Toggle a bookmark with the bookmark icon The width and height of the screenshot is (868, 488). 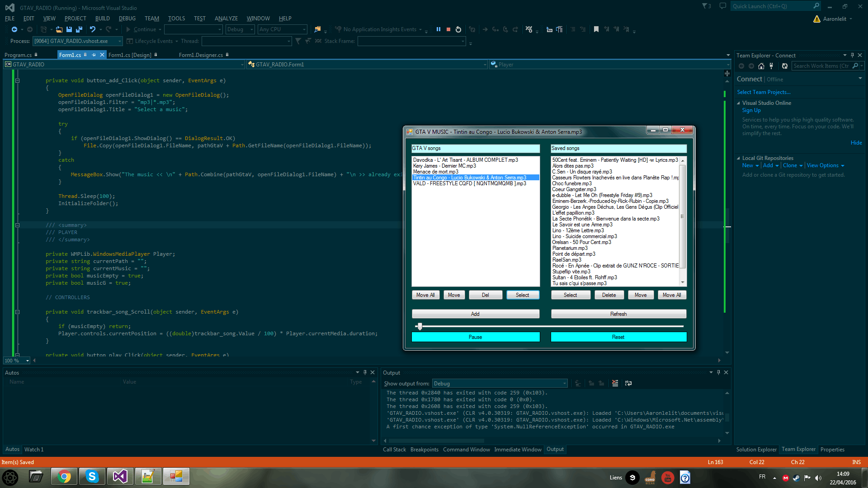[x=596, y=29]
